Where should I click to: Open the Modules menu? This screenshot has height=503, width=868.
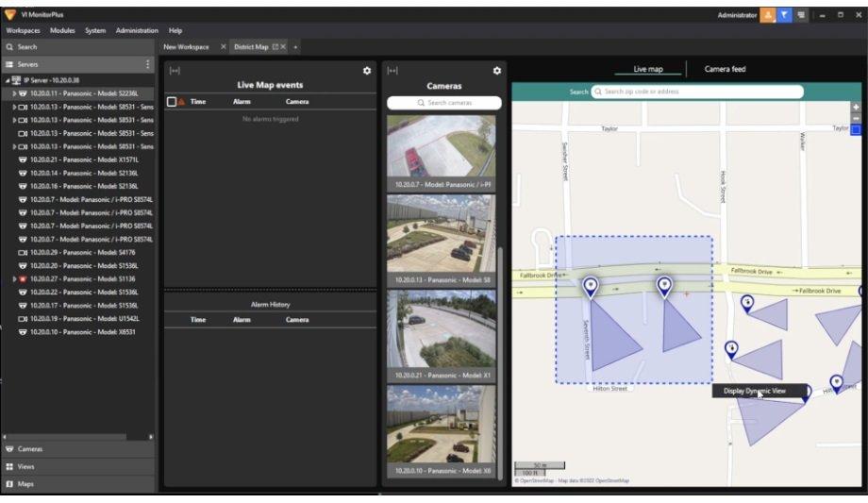click(x=62, y=30)
